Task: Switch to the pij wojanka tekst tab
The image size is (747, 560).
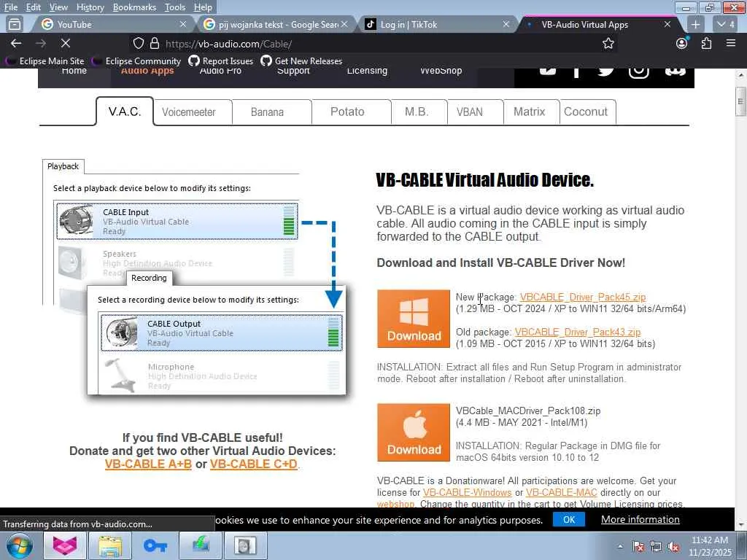Action: pos(275,24)
